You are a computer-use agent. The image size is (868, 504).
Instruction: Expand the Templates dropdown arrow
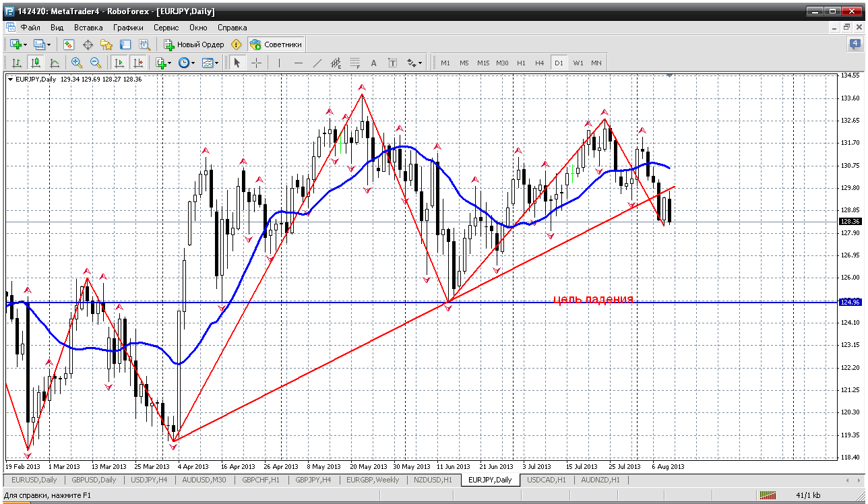[216, 63]
